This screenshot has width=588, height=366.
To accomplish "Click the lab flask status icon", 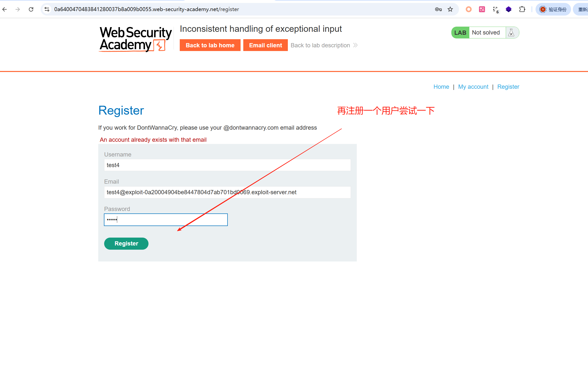I will (511, 33).
